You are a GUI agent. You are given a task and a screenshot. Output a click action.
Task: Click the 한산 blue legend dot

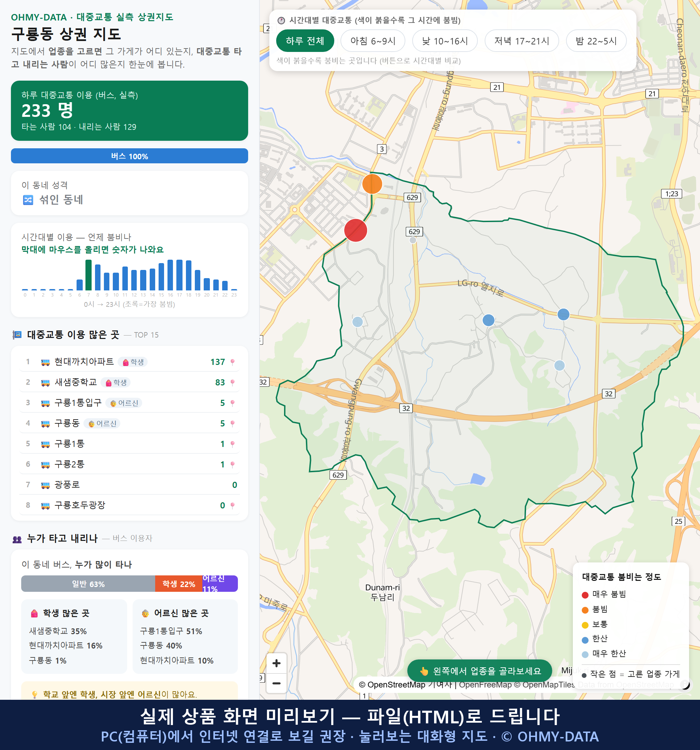[585, 640]
